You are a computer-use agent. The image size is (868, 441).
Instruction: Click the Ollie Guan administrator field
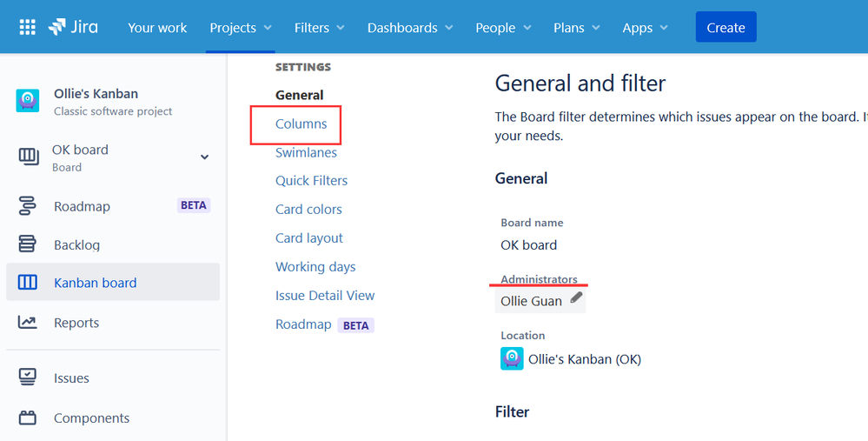540,301
